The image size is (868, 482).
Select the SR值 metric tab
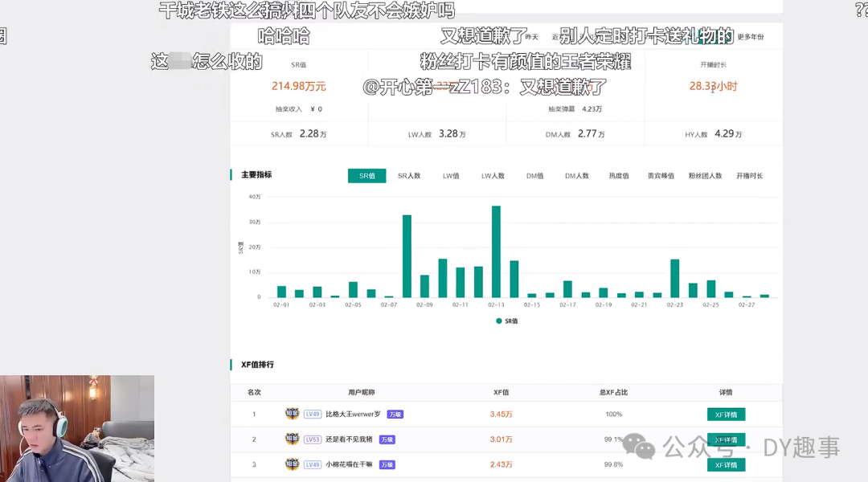click(x=367, y=176)
